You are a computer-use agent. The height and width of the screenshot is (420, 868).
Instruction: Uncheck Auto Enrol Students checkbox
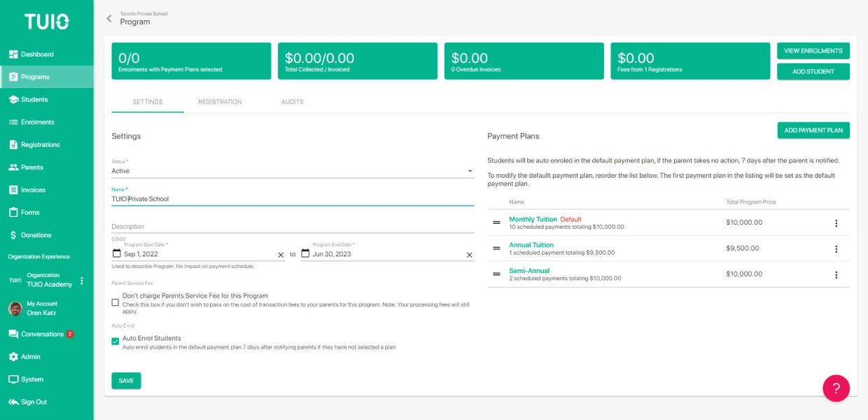tap(115, 342)
